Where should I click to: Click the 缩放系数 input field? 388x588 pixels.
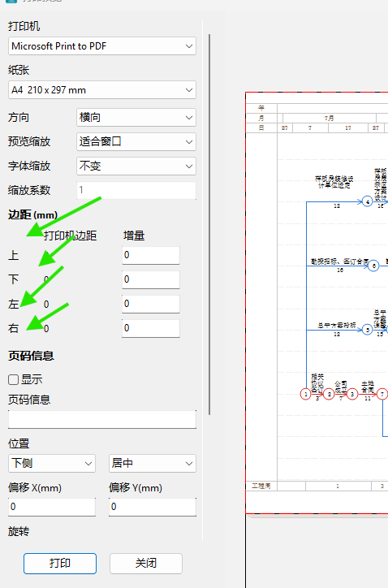(136, 190)
